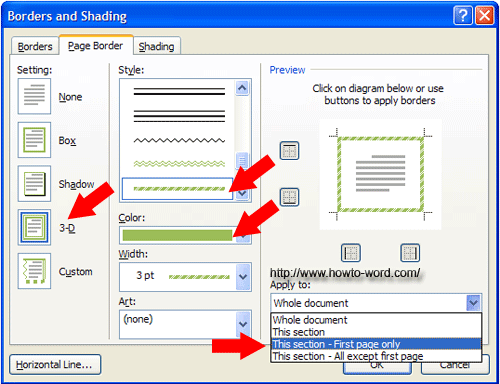The image size is (500, 384).
Task: Choose This section - All except first page
Action: [376, 356]
